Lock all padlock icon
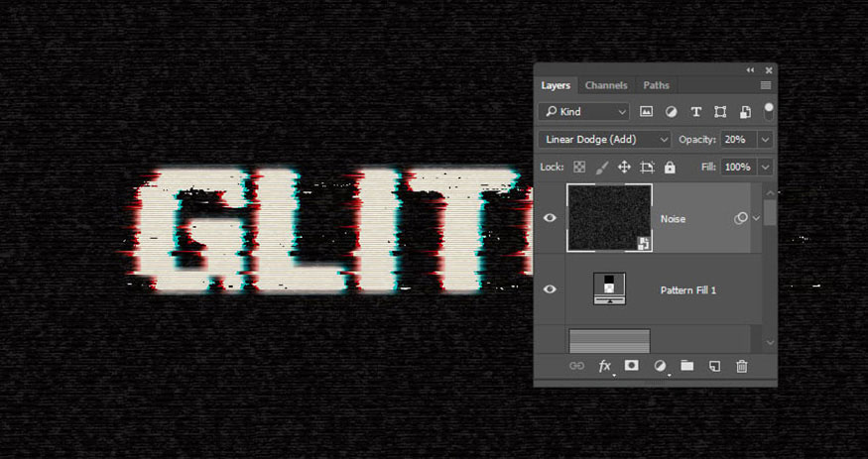 (x=670, y=167)
